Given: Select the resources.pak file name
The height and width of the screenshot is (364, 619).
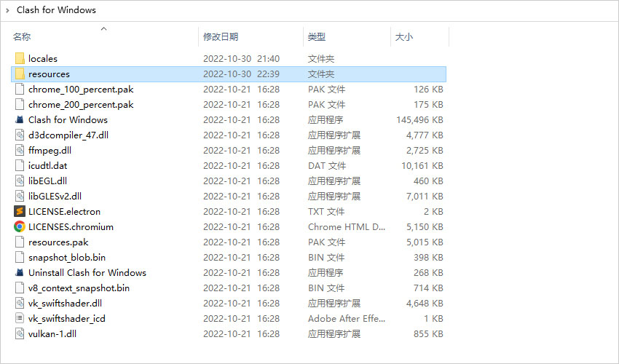Looking at the screenshot, I should pyautogui.click(x=58, y=242).
